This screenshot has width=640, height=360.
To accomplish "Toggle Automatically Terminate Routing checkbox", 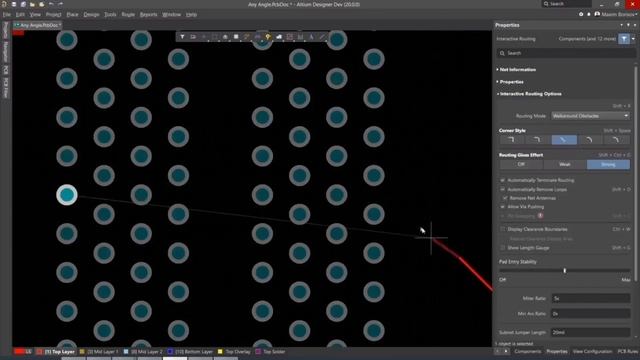I will (x=503, y=180).
